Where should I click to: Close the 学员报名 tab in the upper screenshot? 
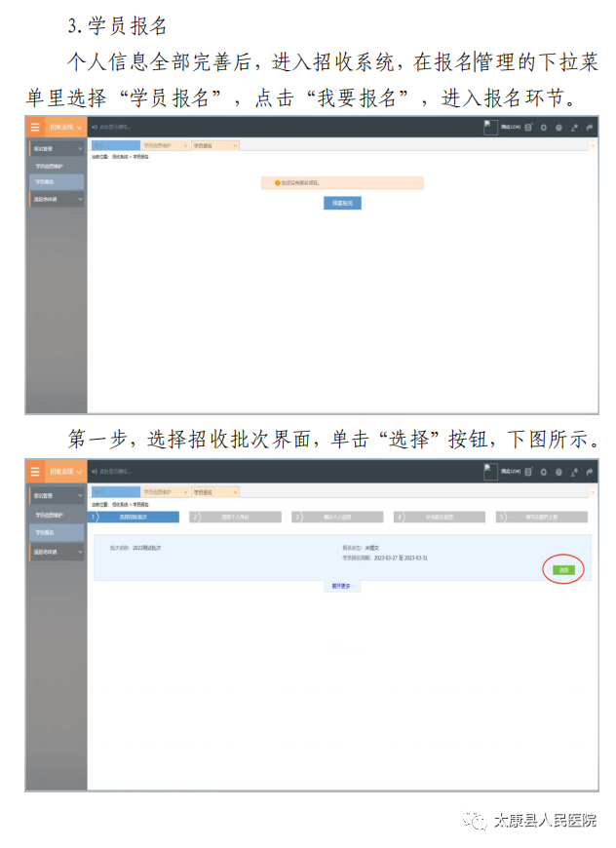(x=235, y=146)
